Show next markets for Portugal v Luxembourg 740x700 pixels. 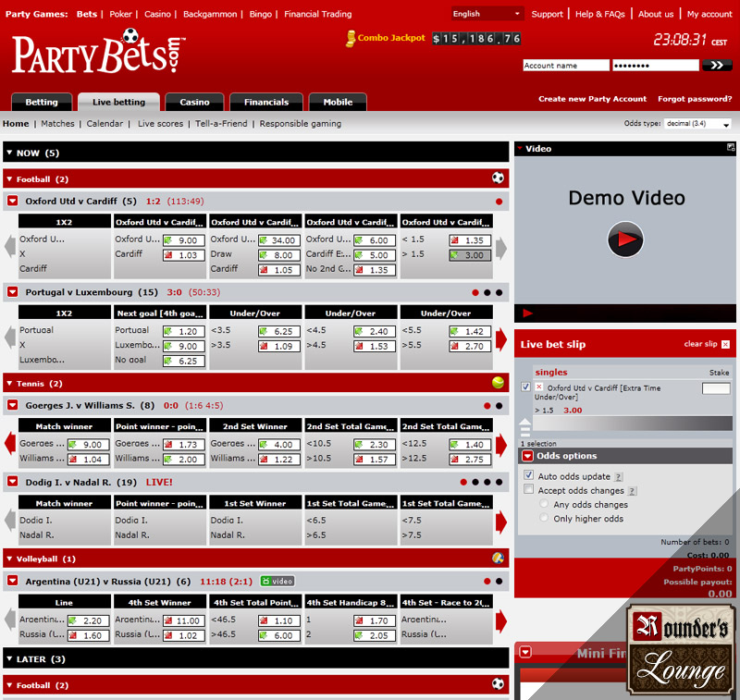pos(500,338)
